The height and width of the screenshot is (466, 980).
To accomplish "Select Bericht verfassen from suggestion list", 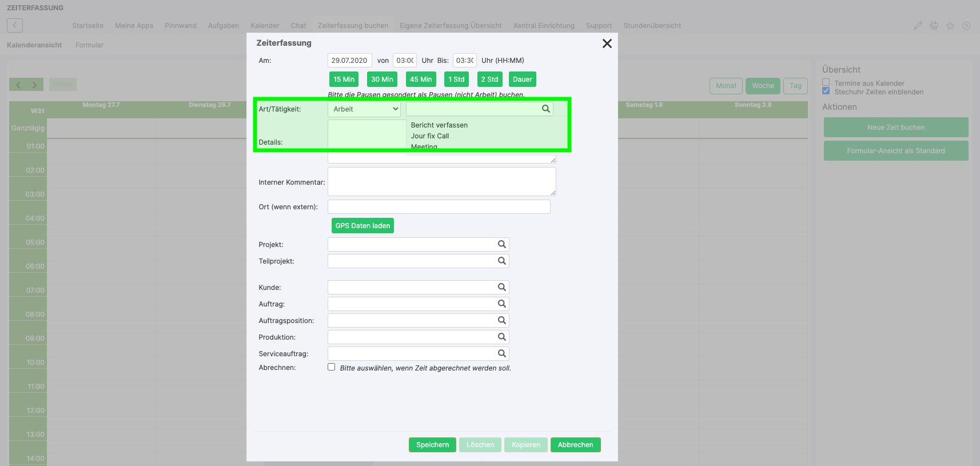I will click(439, 125).
